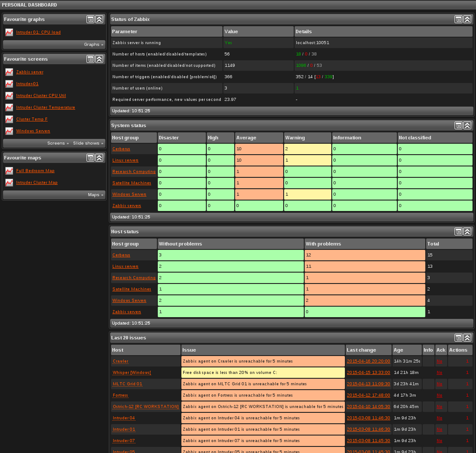Click the screen icon next to "Windows Servers"

point(9,131)
